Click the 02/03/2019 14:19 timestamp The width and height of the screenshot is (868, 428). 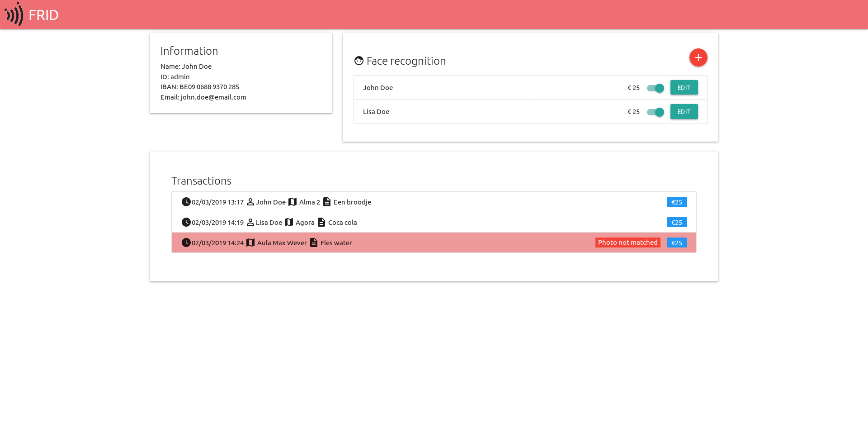point(217,223)
